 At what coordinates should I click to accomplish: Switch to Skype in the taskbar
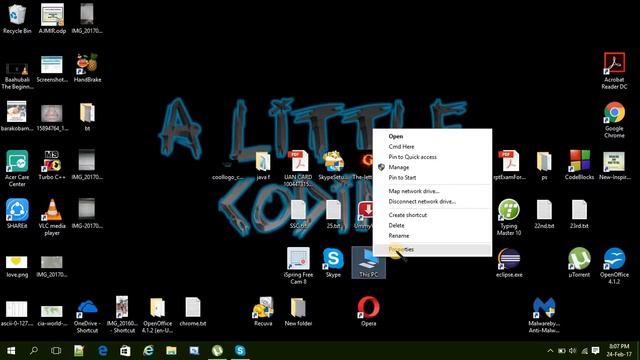tap(240, 351)
